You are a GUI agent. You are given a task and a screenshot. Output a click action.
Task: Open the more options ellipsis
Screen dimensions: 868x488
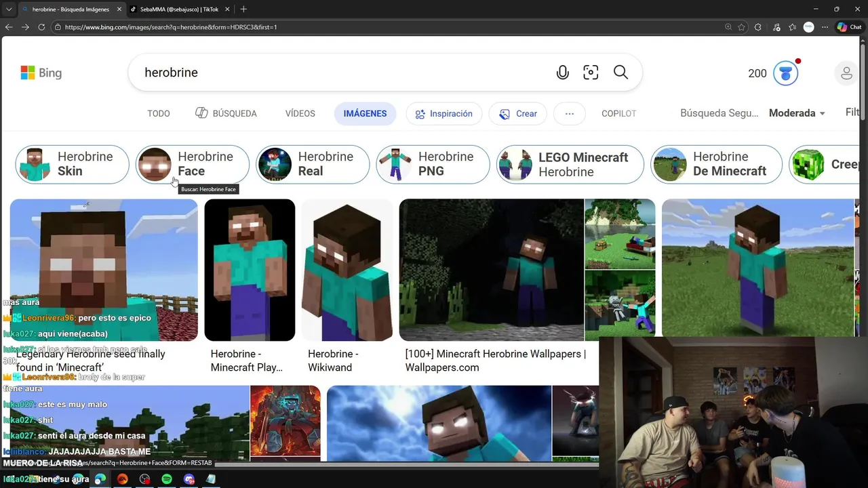pos(570,114)
